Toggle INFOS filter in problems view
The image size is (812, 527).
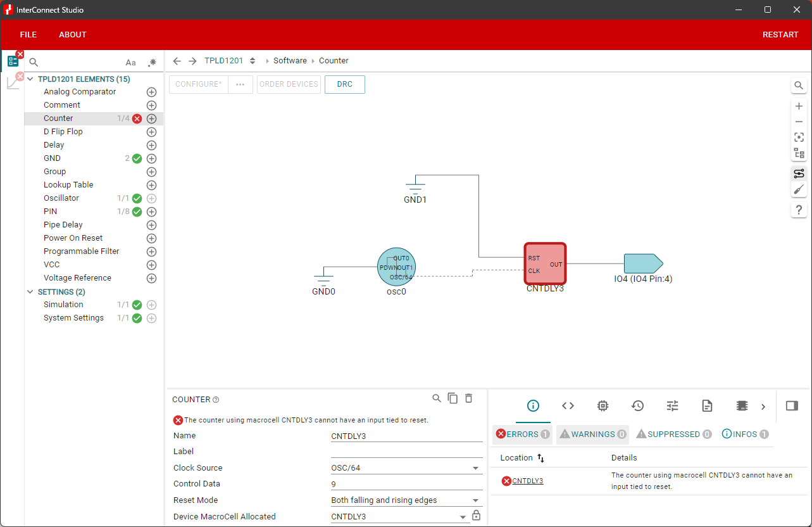click(x=745, y=435)
